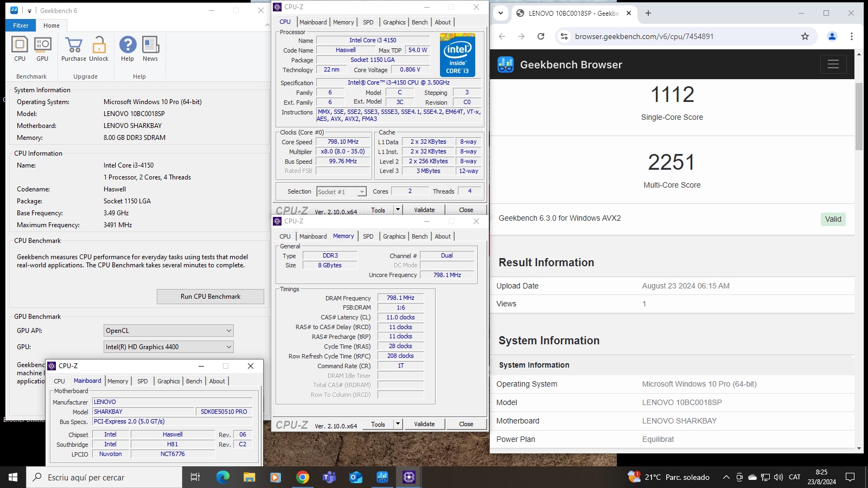The image size is (868, 488).
Task: Open the notification center icon
Action: [850, 477]
